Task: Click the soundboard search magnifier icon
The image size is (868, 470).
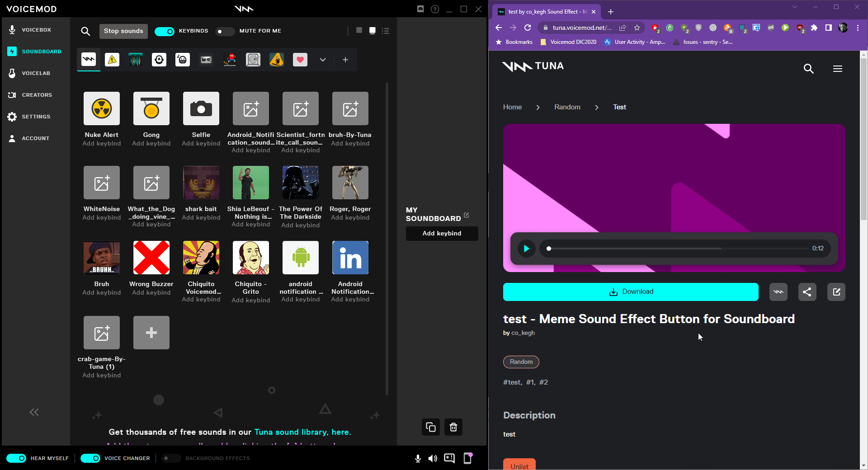Action: tap(85, 31)
